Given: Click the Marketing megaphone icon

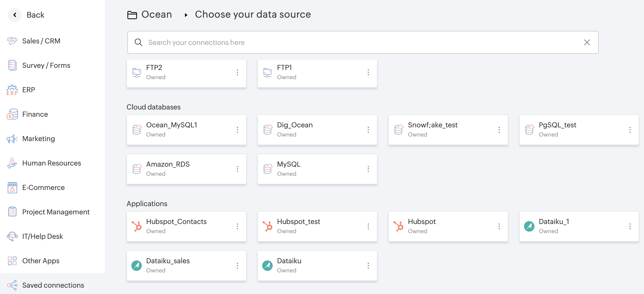Looking at the screenshot, I should click(x=12, y=139).
